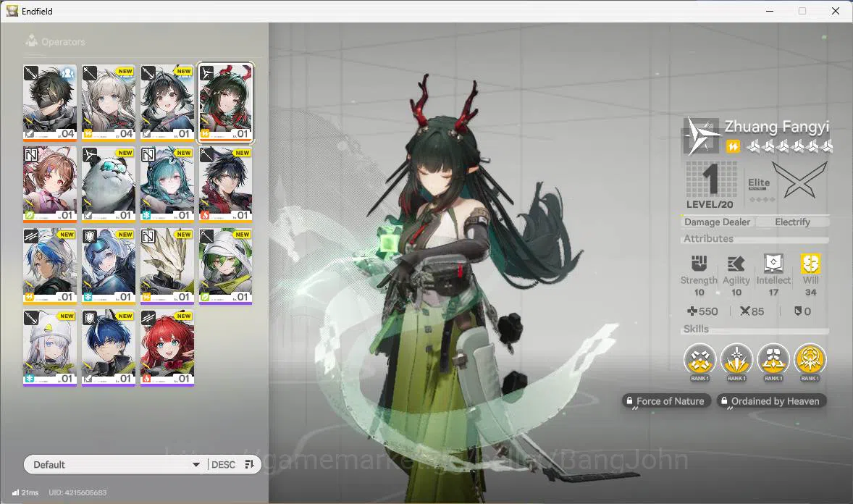Viewport: 853px width, 504px height.
Task: Click the sword class icon on the masked operator card
Action: coord(31,72)
